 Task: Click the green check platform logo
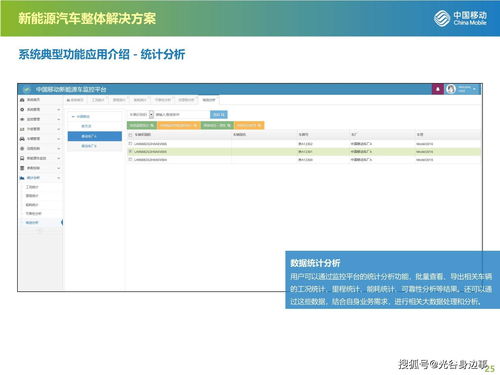[x=27, y=89]
